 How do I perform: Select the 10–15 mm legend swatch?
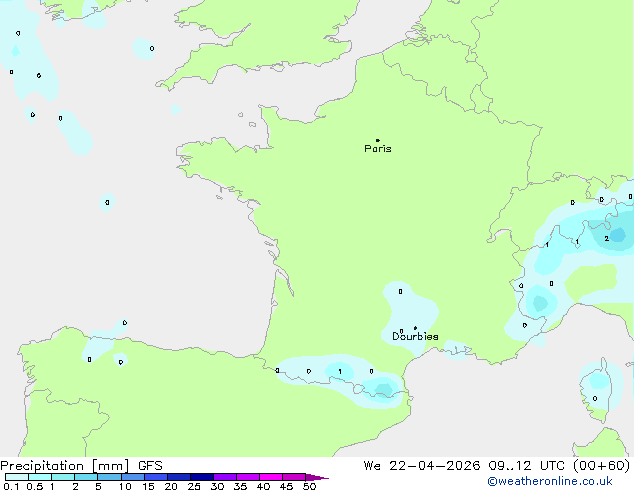click(x=133, y=477)
